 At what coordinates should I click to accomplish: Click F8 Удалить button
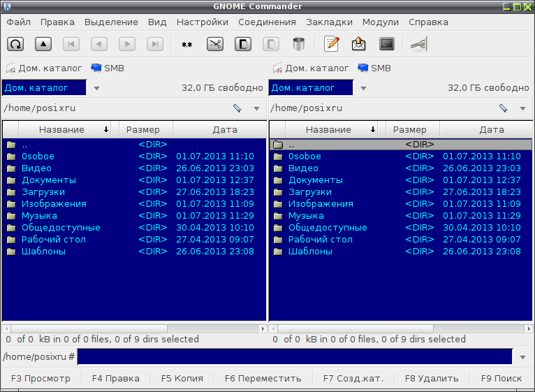(x=432, y=378)
